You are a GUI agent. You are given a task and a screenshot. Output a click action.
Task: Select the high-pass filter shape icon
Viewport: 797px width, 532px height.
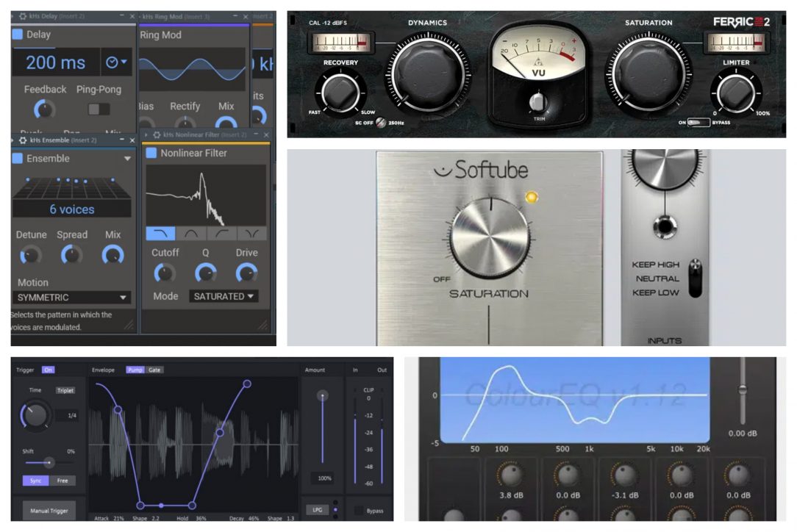(x=221, y=234)
